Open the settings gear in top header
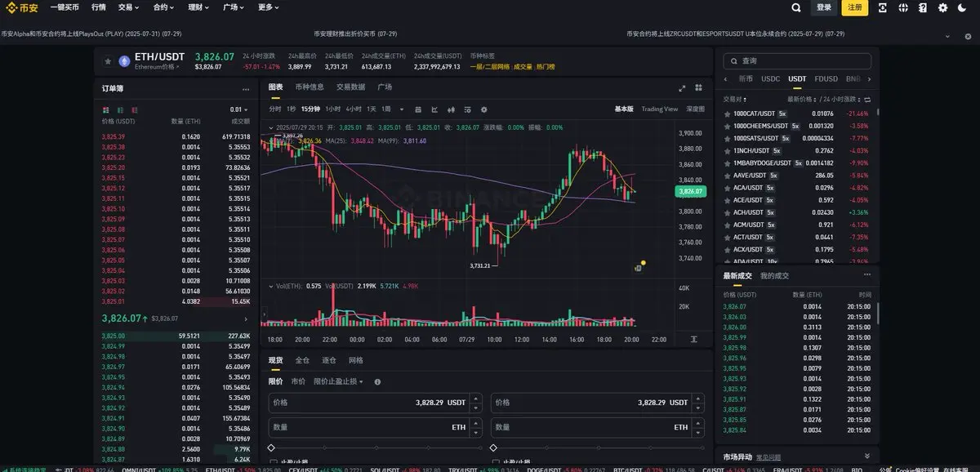 point(943,7)
